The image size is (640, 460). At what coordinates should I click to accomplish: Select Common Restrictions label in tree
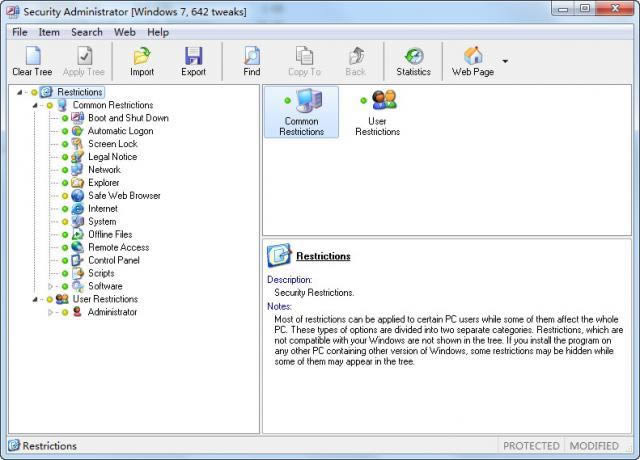click(113, 105)
